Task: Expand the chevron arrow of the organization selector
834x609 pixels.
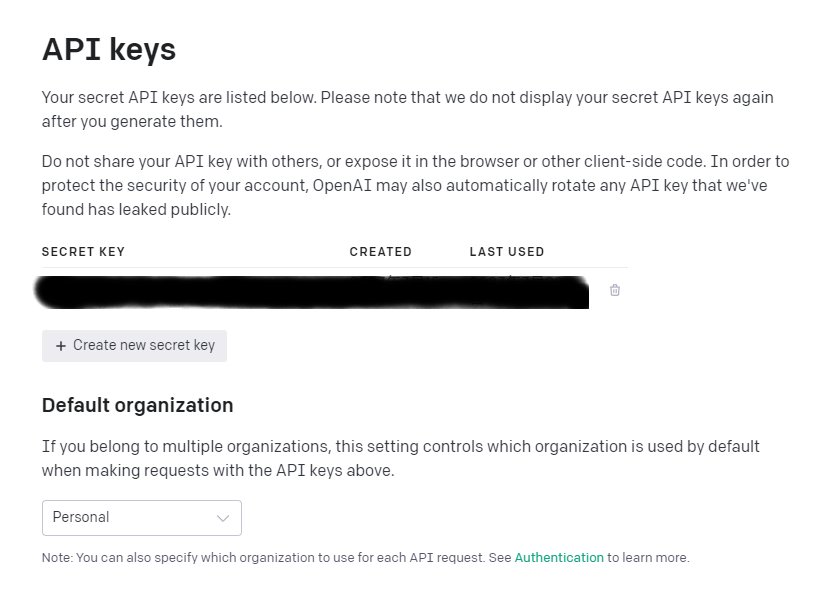Action: 223,518
